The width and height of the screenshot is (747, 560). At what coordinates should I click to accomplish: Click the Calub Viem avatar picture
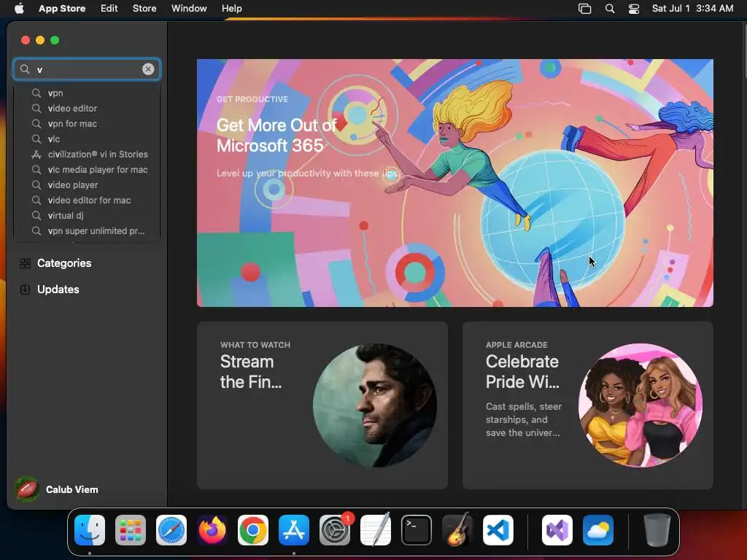pos(27,489)
